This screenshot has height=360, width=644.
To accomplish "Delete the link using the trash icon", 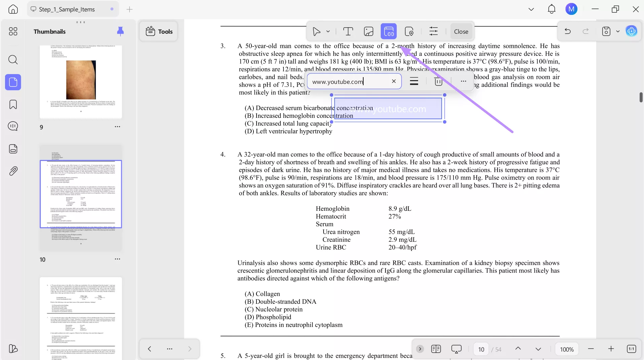I will tap(438, 81).
